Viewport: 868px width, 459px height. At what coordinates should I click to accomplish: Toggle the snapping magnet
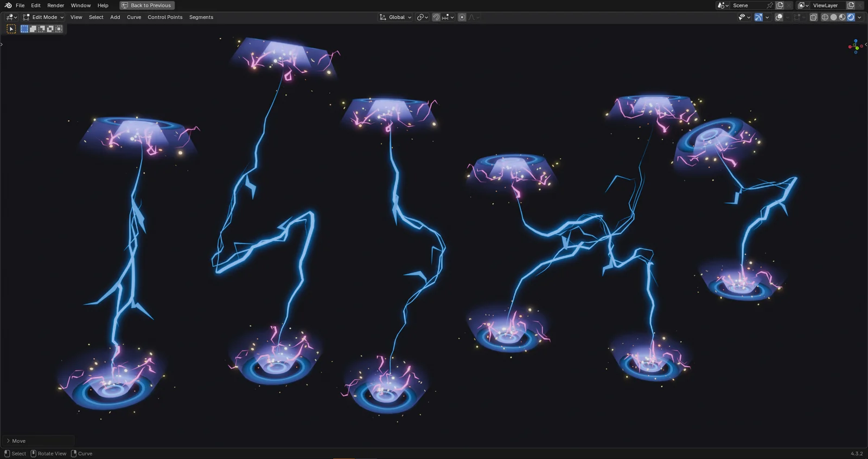tap(436, 17)
